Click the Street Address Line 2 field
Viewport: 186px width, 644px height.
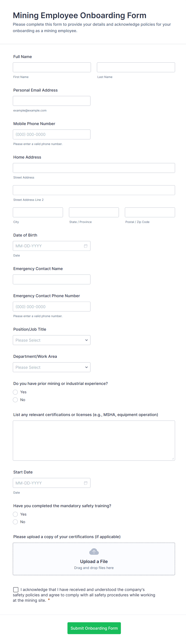(x=94, y=190)
